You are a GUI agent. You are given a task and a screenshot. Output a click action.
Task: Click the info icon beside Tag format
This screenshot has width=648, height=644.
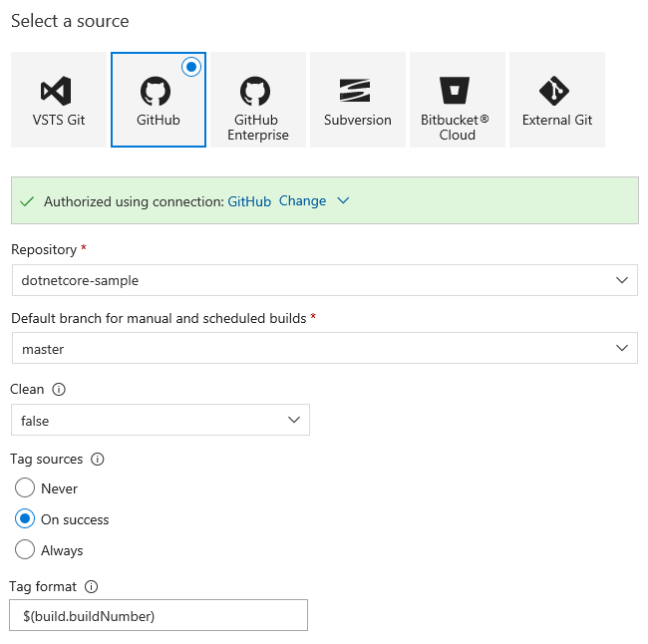[x=92, y=587]
